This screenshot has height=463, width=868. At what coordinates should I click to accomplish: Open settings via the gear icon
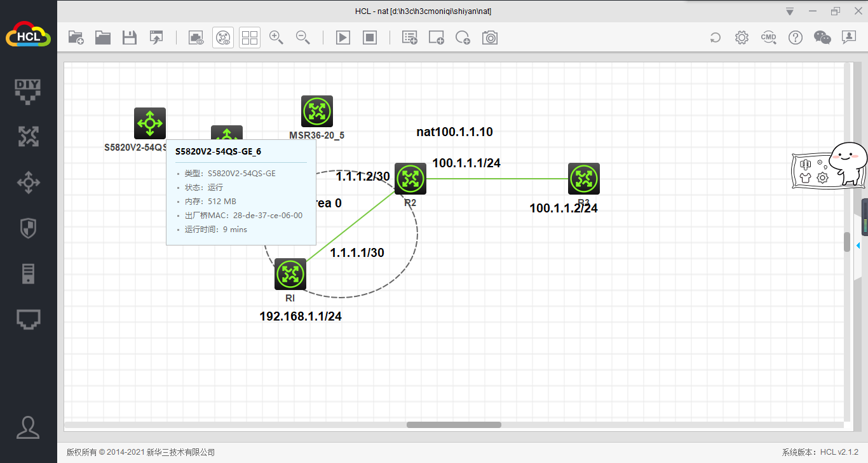[742, 38]
